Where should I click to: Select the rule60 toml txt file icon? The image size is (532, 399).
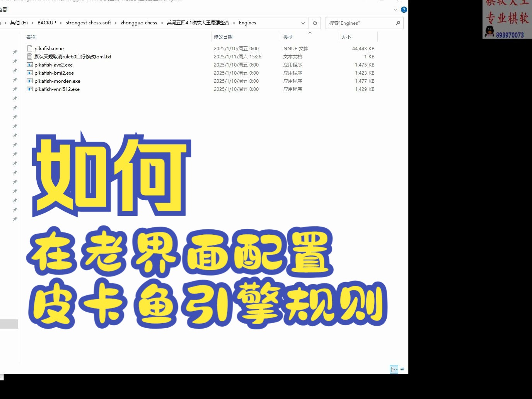30,57
